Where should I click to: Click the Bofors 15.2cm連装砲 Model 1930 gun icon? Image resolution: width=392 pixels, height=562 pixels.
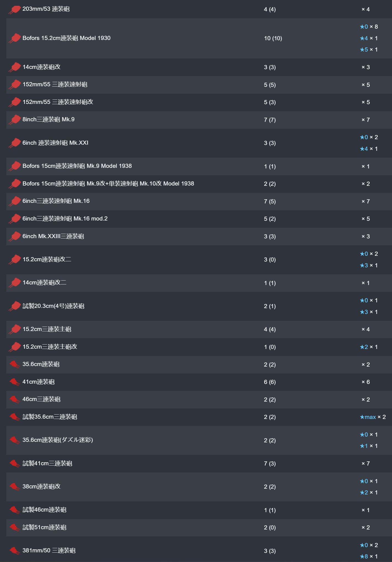15,38
